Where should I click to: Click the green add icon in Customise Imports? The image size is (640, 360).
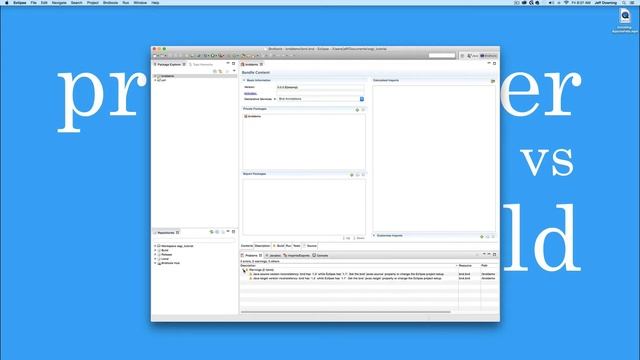tap(482, 236)
